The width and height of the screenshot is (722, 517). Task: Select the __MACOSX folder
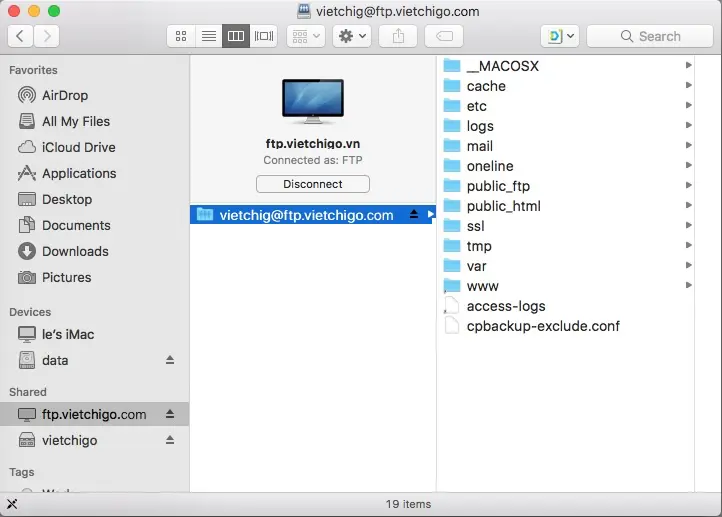click(565, 66)
